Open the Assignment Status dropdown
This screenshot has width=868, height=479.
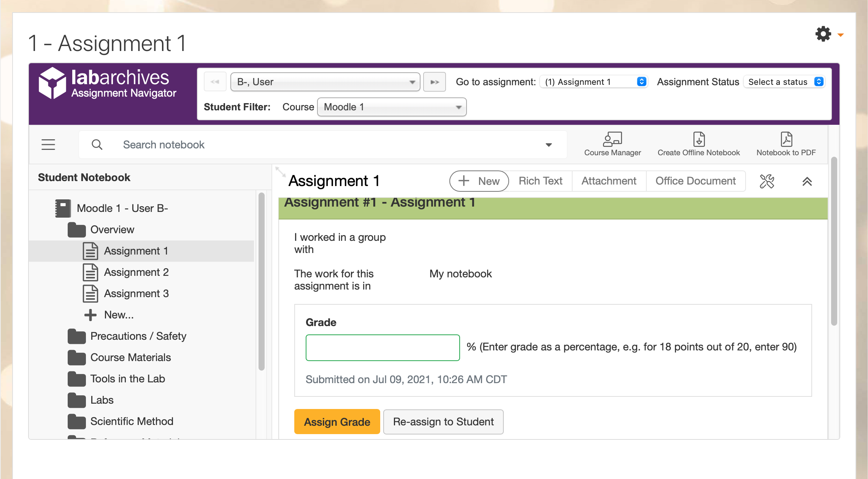pos(784,82)
